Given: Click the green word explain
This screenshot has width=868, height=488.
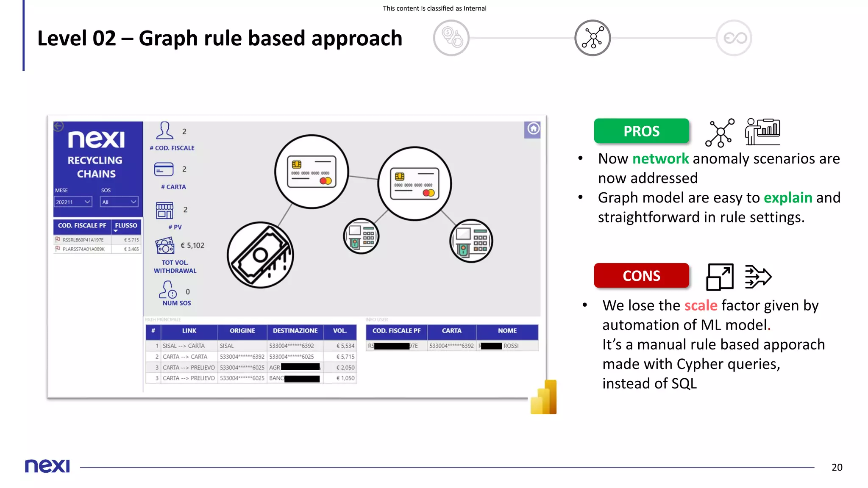Looking at the screenshot, I should pyautogui.click(x=788, y=198).
